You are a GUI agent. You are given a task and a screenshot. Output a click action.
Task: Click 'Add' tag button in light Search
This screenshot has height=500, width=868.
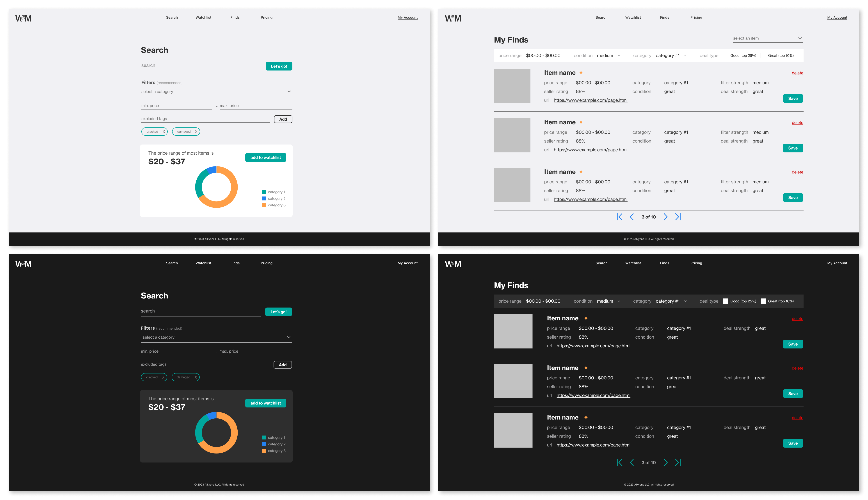tap(283, 119)
